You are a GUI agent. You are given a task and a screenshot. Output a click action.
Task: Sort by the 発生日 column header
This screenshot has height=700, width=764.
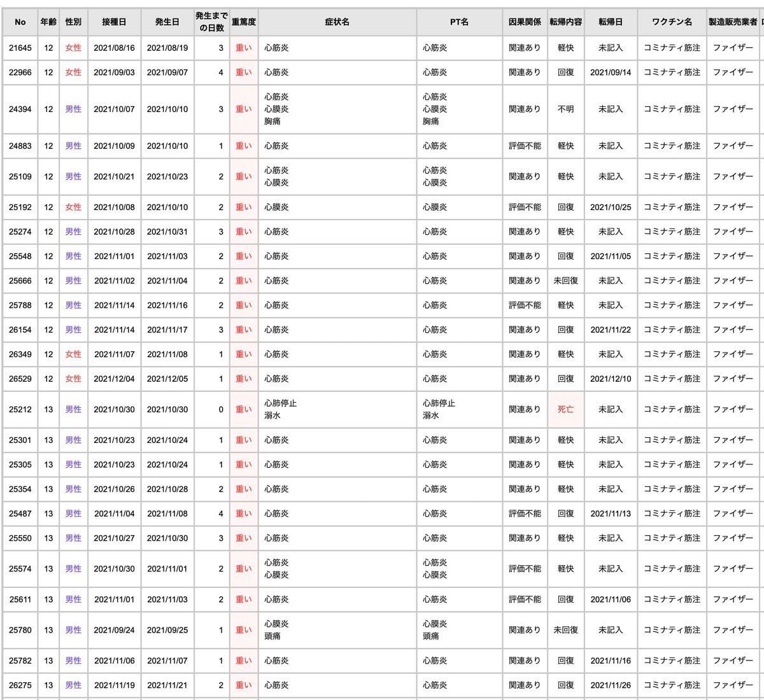pos(167,22)
